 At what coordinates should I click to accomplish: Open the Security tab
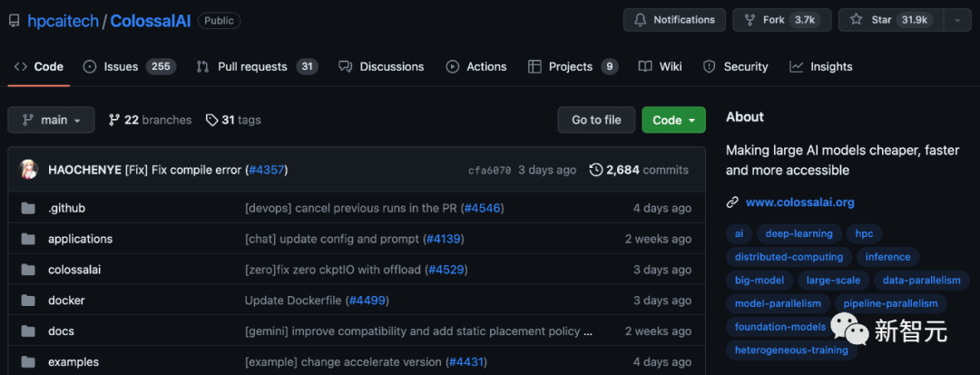[736, 66]
